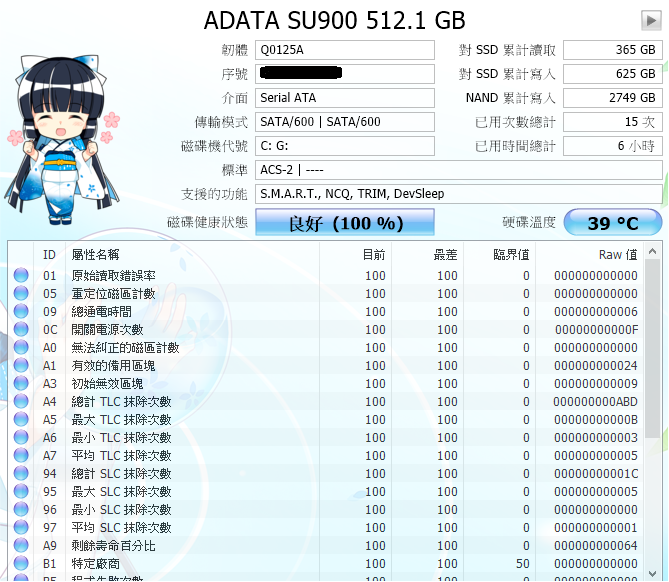This screenshot has height=582, width=669.
Task: Click the 屬性名稱 column header
Action: tap(192, 255)
